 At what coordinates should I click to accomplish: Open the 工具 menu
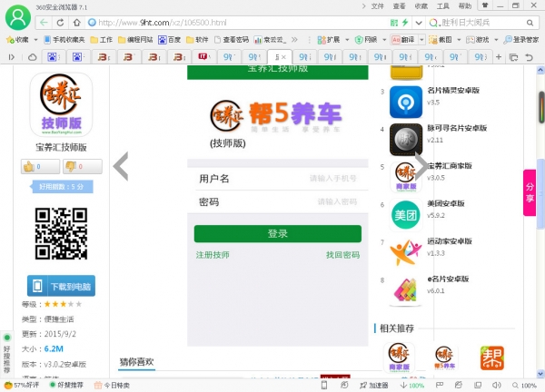[443, 6]
